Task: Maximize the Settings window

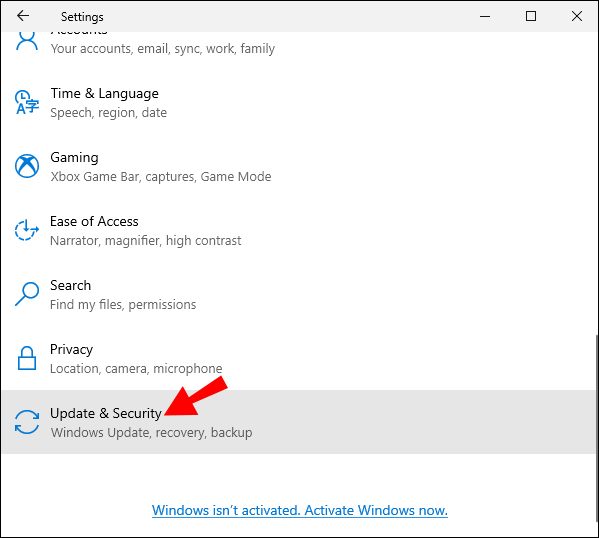Action: pos(531,16)
